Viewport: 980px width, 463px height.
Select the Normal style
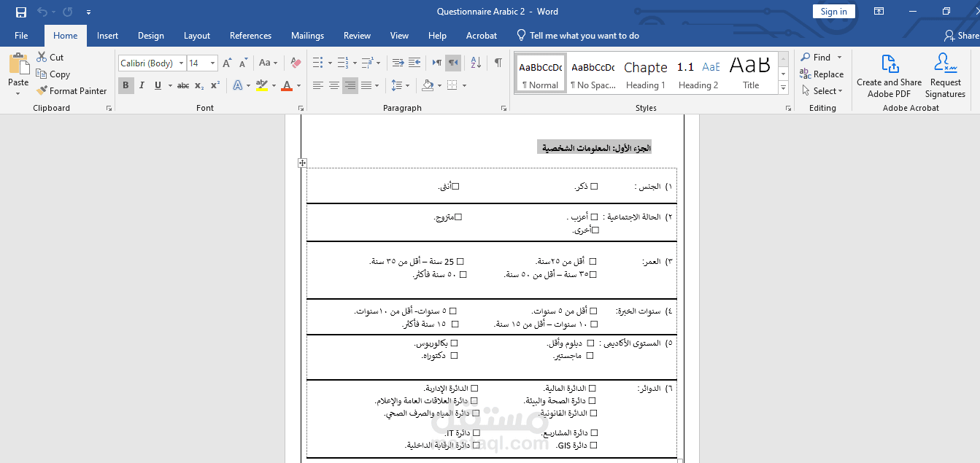click(541, 73)
